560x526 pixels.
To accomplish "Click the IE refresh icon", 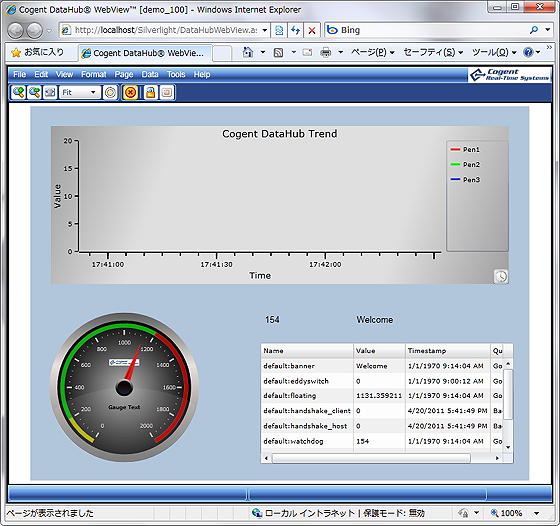I will click(295, 30).
